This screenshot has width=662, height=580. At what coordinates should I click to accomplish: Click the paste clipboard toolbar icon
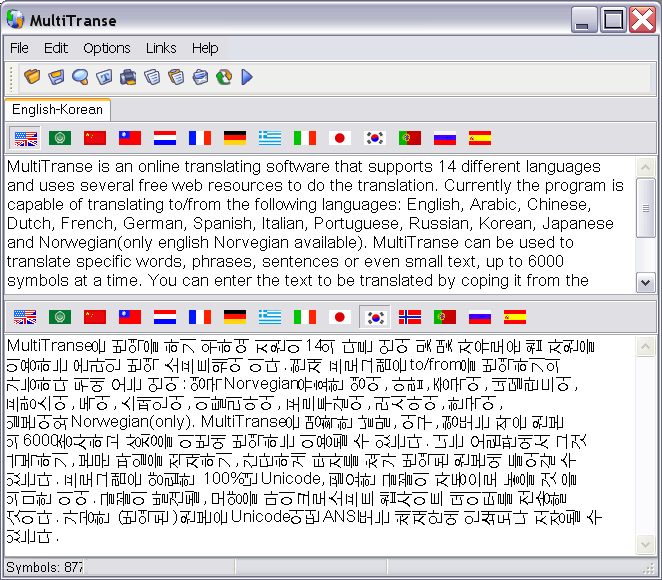tap(176, 77)
